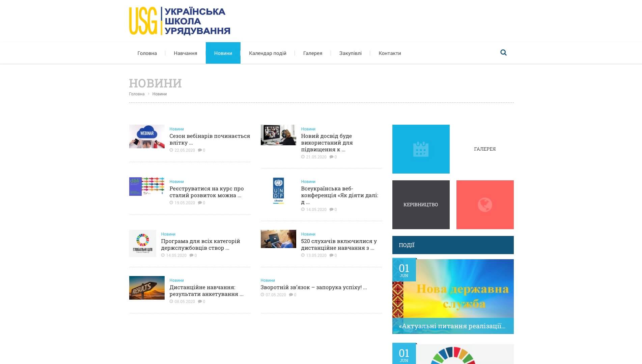
Task: Open article 'Зворотній зв'язок – запорука успіху'
Action: (x=313, y=287)
